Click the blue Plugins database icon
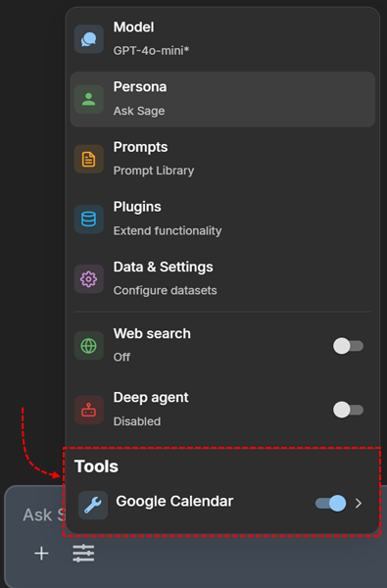Viewport: 387px width, 588px height. [89, 219]
